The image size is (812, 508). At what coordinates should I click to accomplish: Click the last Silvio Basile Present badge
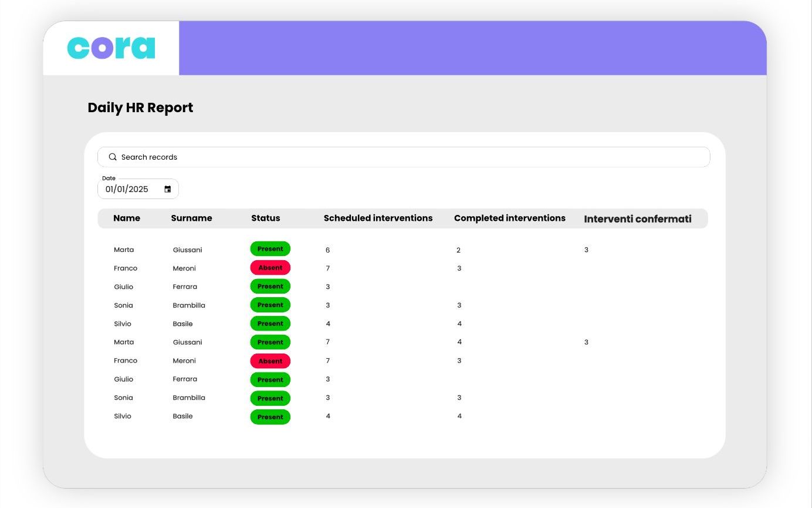click(x=270, y=417)
